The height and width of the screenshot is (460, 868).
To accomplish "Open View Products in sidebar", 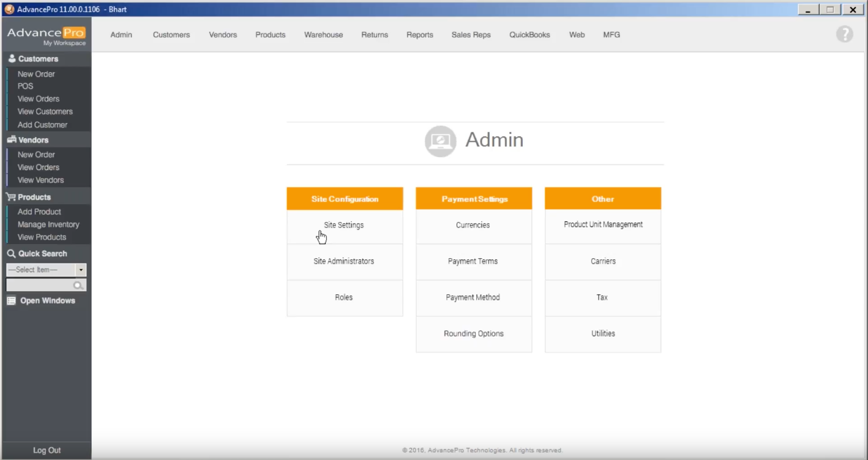I will [42, 237].
